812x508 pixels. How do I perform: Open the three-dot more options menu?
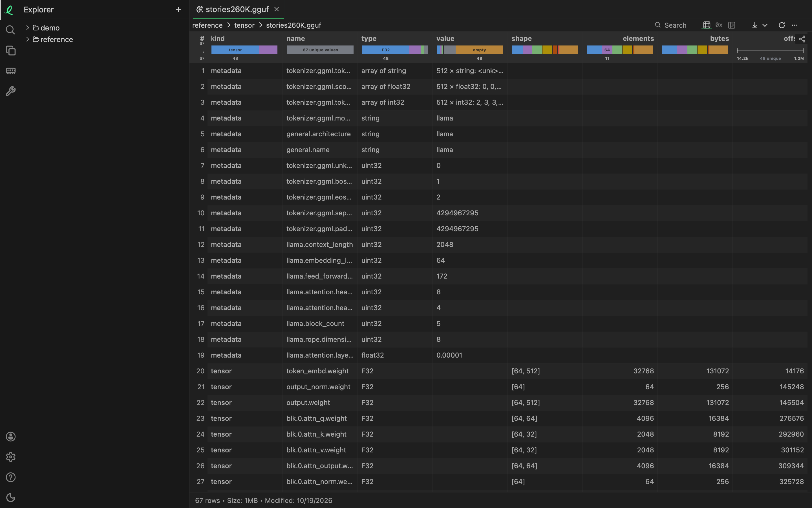pyautogui.click(x=794, y=25)
